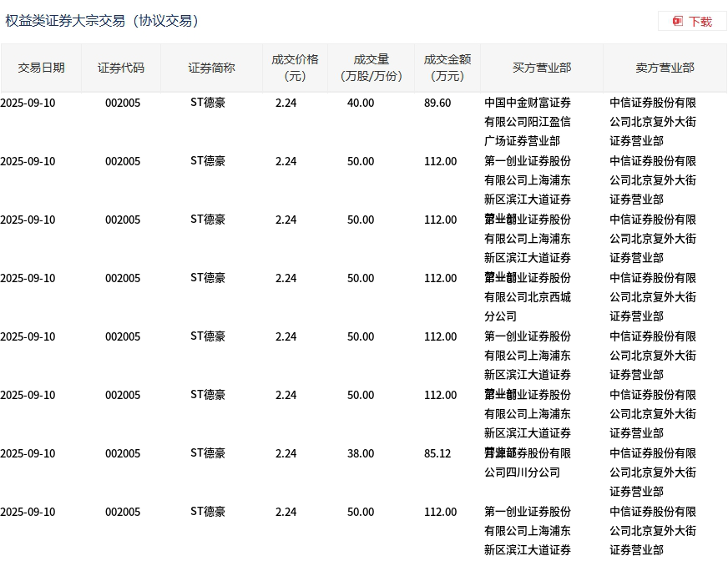Click the 下载 download button
The height and width of the screenshot is (561, 728).
pyautogui.click(x=692, y=22)
